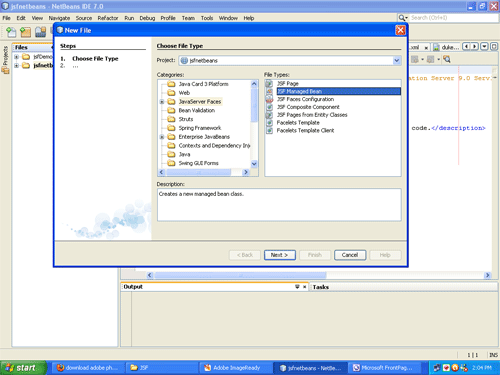Switch to the duke editor tab
Viewport: 500px width, 375px height.
pyautogui.click(x=446, y=47)
